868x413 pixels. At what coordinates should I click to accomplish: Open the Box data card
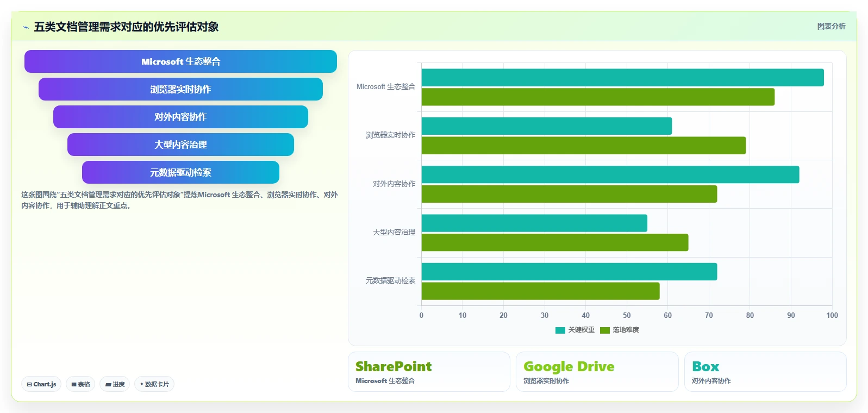pyautogui.click(x=765, y=372)
